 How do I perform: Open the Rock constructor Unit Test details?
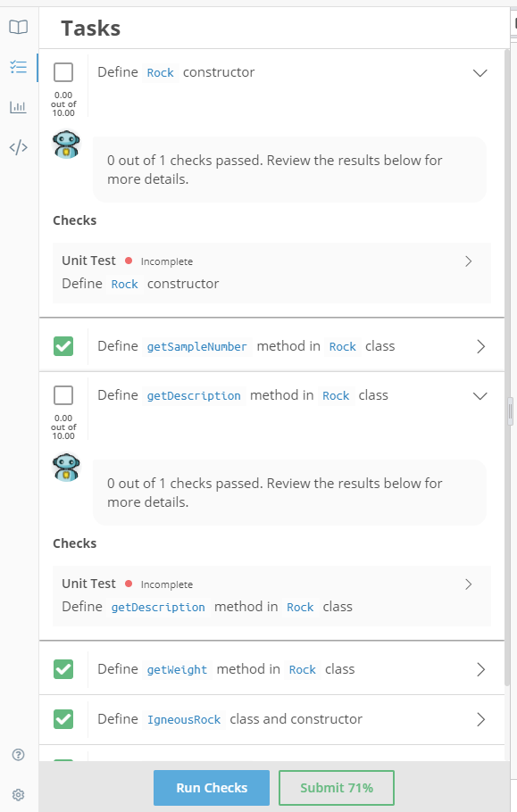point(271,273)
